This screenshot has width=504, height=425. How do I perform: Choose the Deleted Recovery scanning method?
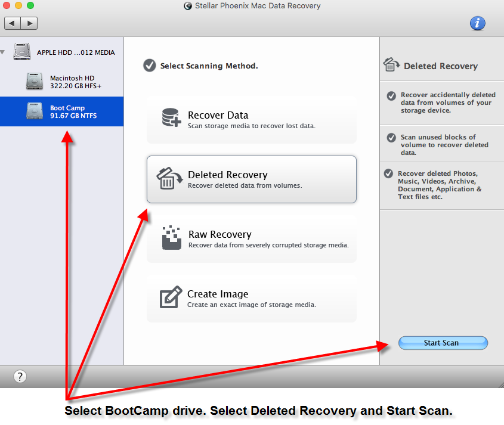[251, 179]
